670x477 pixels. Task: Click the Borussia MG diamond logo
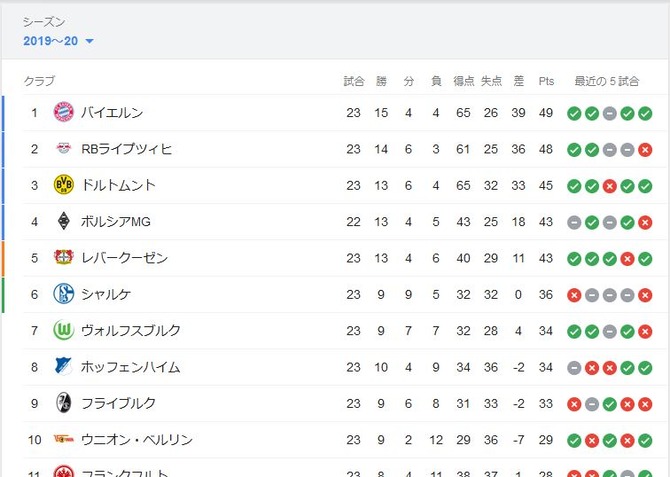[x=64, y=221]
